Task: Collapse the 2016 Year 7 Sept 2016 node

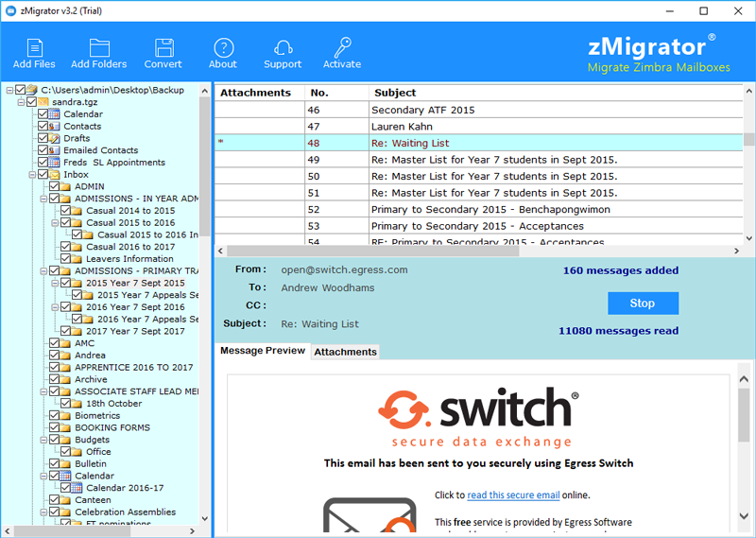Action: tap(55, 307)
